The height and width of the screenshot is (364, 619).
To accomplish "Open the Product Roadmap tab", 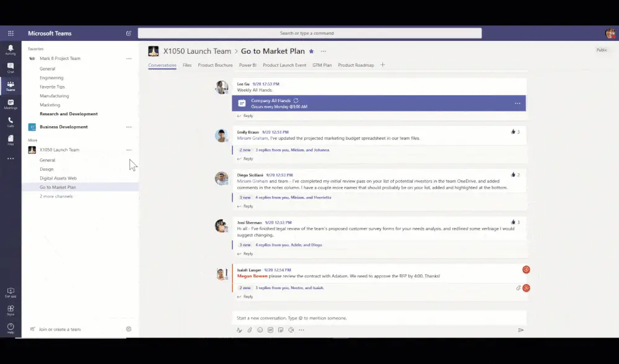I will (356, 65).
